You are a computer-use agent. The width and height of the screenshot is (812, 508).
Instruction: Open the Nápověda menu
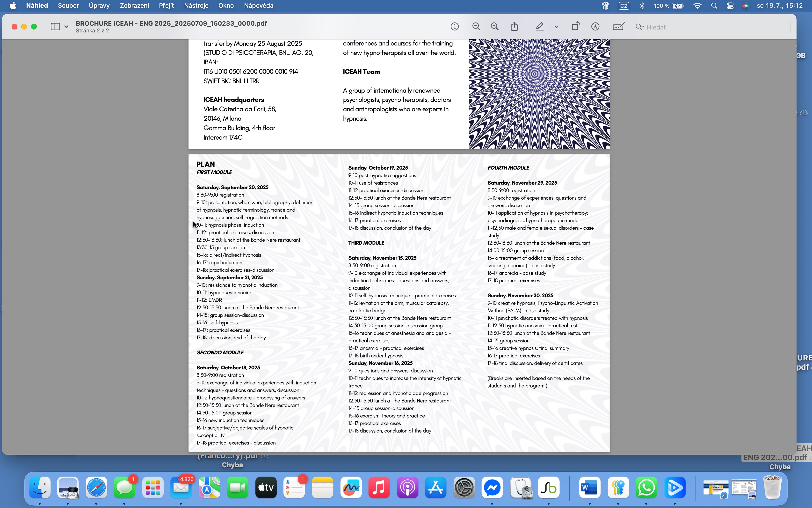coord(259,6)
